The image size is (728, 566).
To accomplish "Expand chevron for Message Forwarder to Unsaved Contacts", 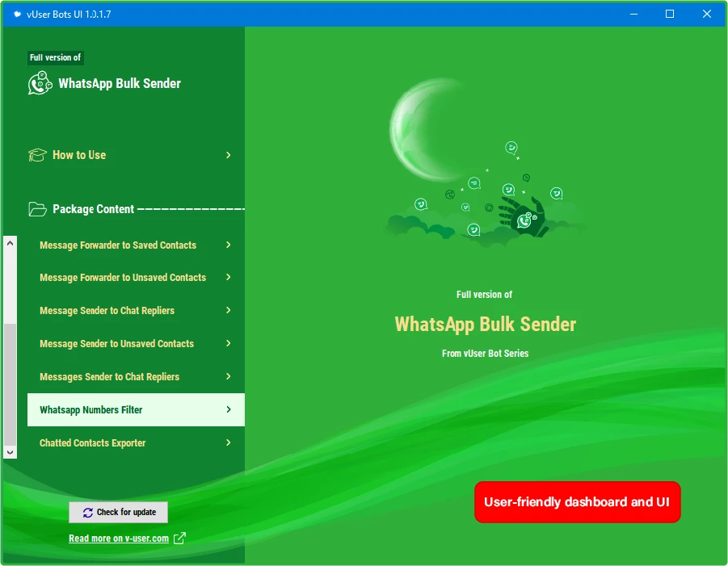I will pos(229,277).
